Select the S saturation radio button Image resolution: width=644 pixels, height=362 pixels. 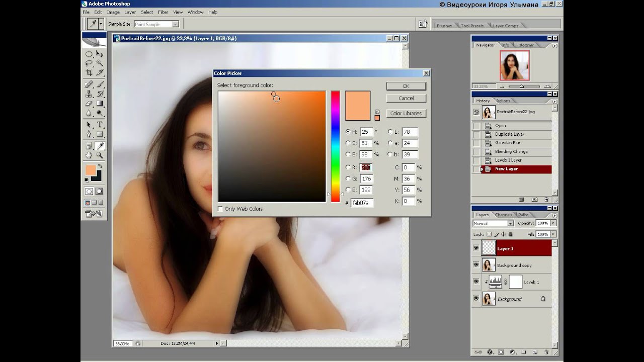(x=348, y=143)
